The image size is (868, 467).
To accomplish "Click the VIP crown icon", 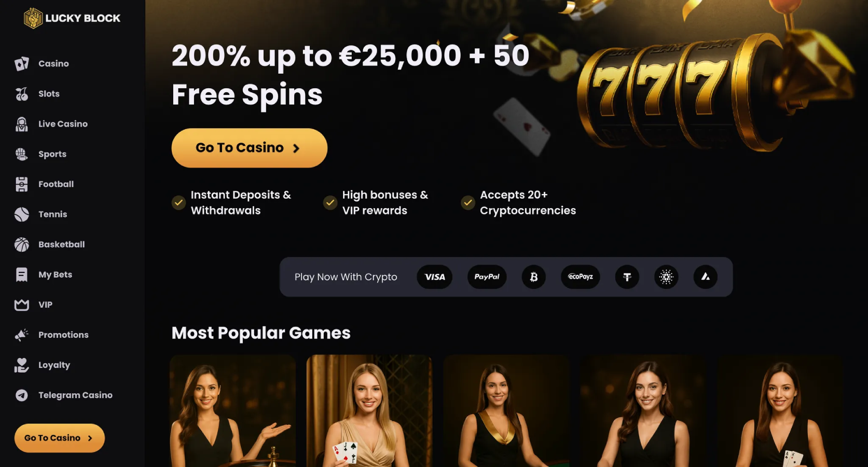I will [22, 305].
